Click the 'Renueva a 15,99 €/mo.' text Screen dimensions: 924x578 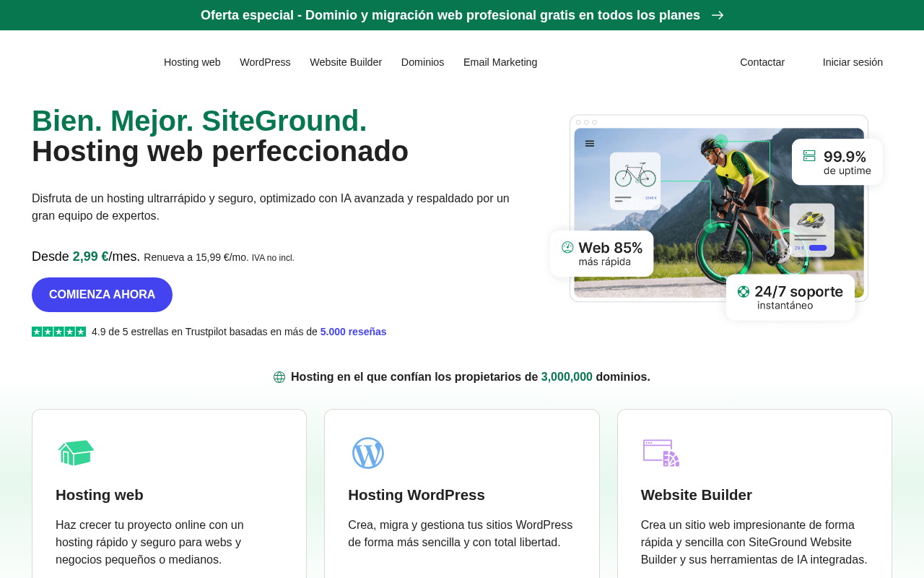click(x=196, y=257)
